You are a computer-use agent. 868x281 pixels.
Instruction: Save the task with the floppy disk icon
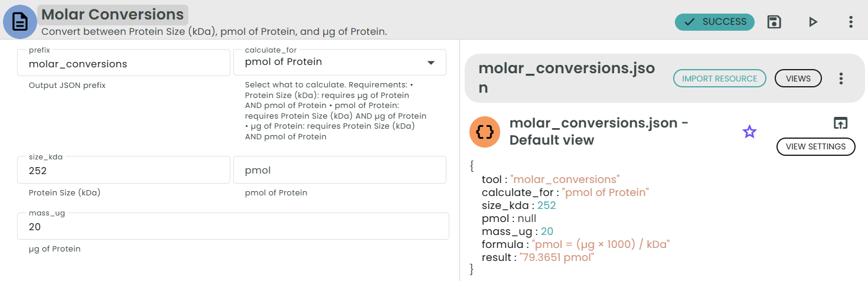774,22
